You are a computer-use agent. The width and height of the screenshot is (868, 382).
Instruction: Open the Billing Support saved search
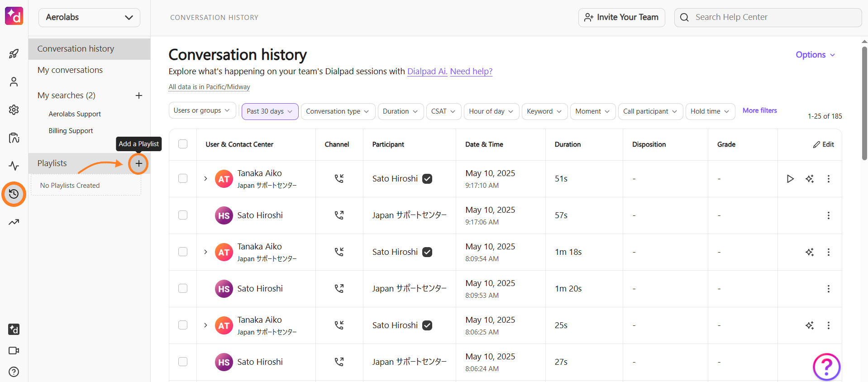click(x=71, y=131)
